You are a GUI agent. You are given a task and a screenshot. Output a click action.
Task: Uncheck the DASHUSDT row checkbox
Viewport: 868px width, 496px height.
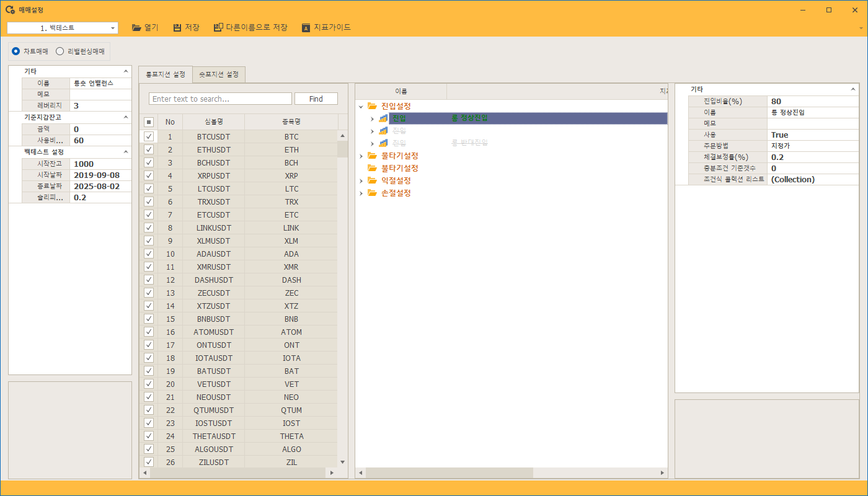tap(149, 280)
